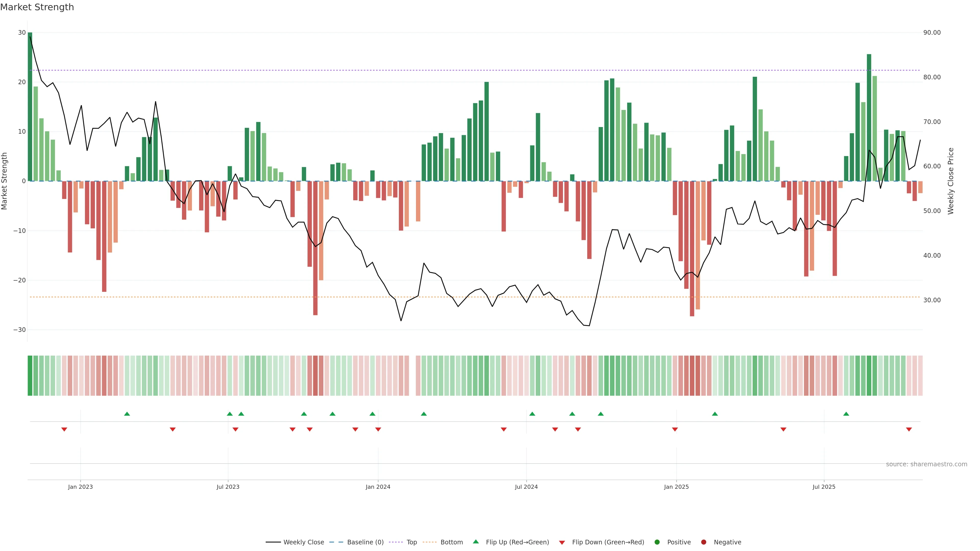The image size is (980, 551).
Task: Click the Jan 2023 x-axis label
Action: 80,487
